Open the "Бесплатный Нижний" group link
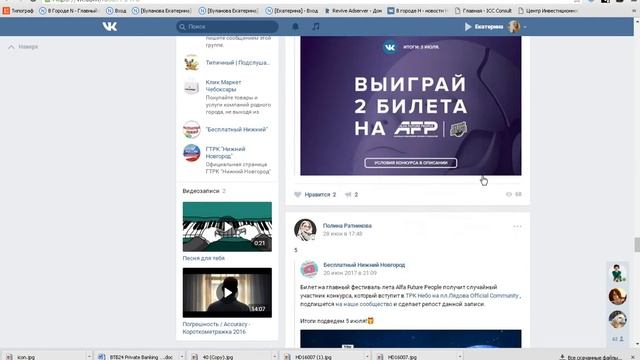The width and height of the screenshot is (640, 360). [236, 129]
